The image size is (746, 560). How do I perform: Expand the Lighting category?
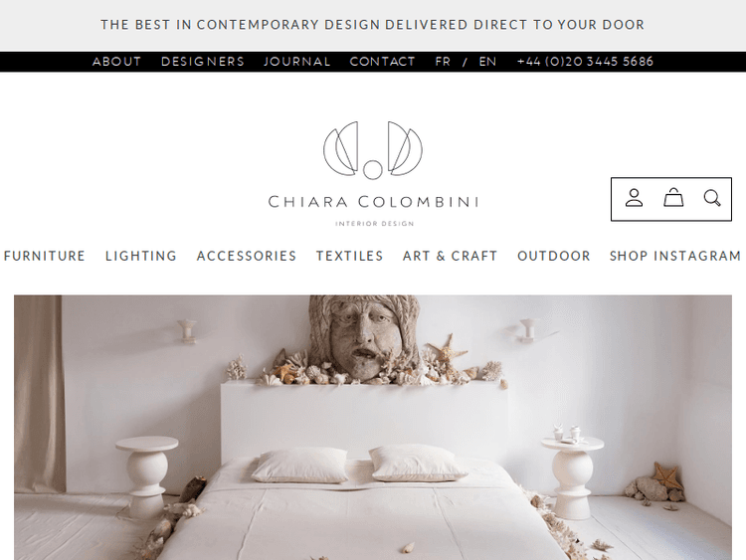(x=141, y=256)
